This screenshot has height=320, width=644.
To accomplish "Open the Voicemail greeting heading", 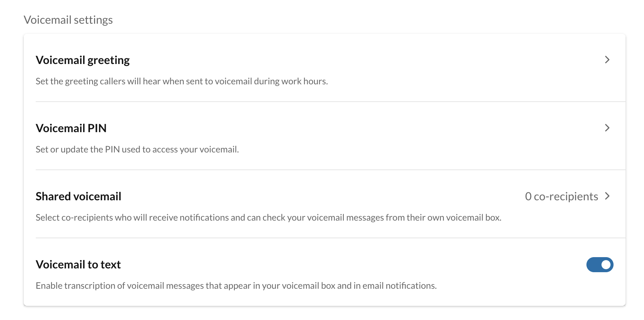I will tap(82, 60).
